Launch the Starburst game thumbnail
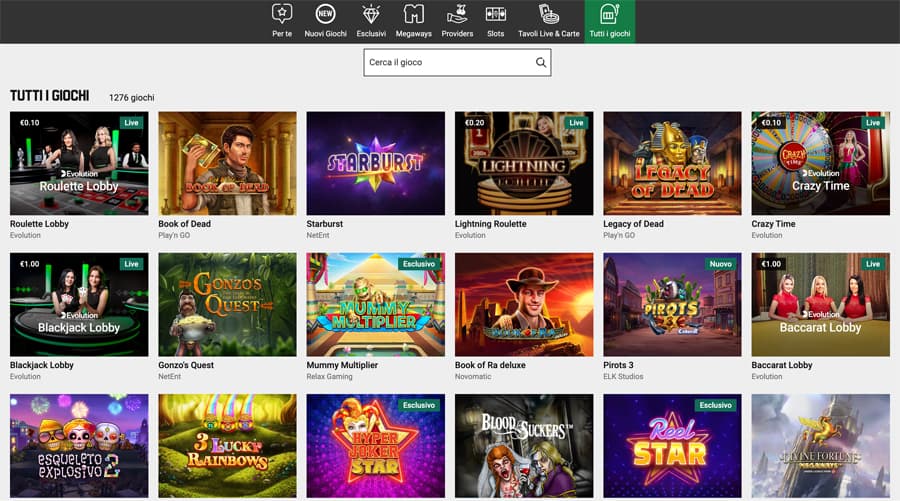Image resolution: width=900 pixels, height=501 pixels. coord(375,164)
